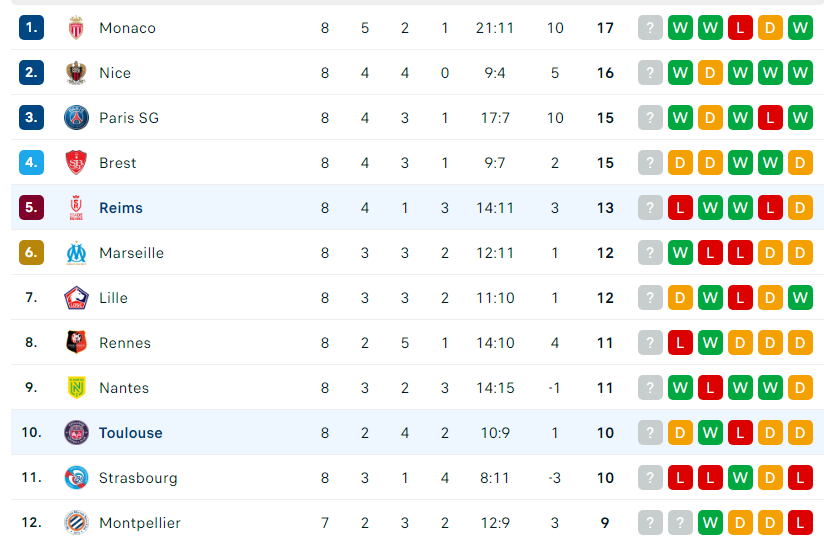Click Reims' rank 5 position badge

coord(32,208)
